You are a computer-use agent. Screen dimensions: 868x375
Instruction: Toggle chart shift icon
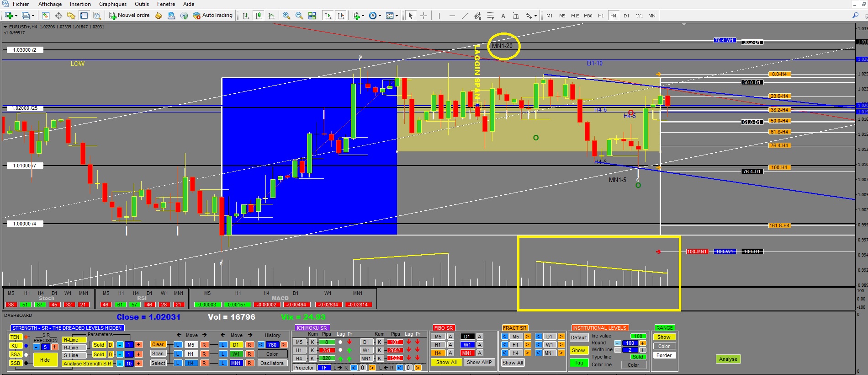[x=340, y=16]
